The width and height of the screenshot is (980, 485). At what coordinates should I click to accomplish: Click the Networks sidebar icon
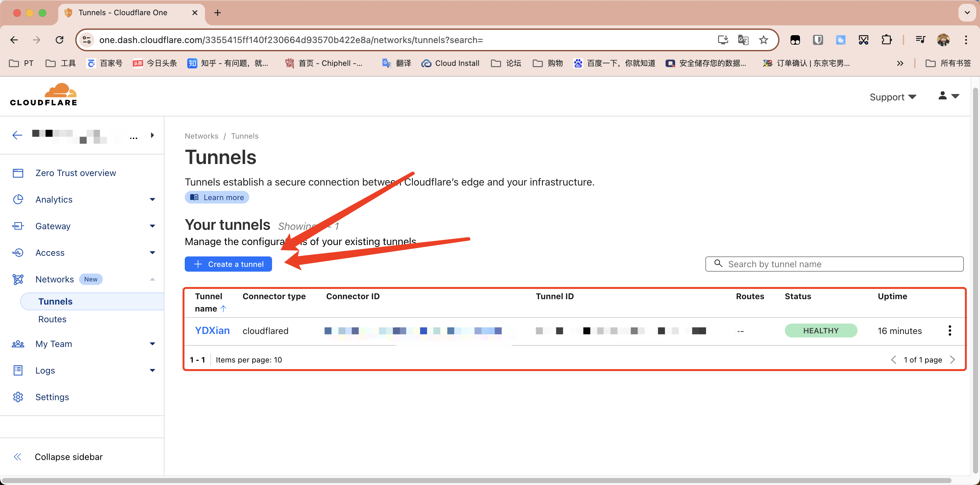pyautogui.click(x=18, y=280)
